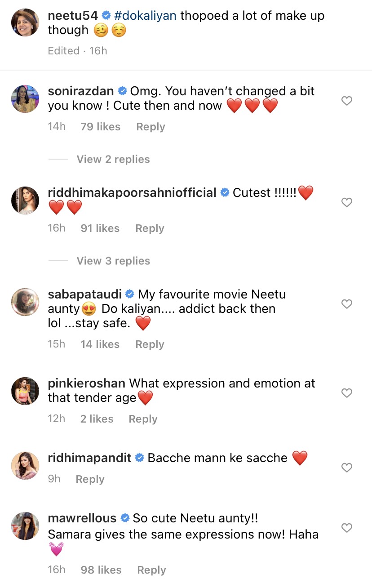Viewport: 372px width, 588px height.
Task: Like pinkieroshan's comment heart icon
Action: click(x=346, y=393)
